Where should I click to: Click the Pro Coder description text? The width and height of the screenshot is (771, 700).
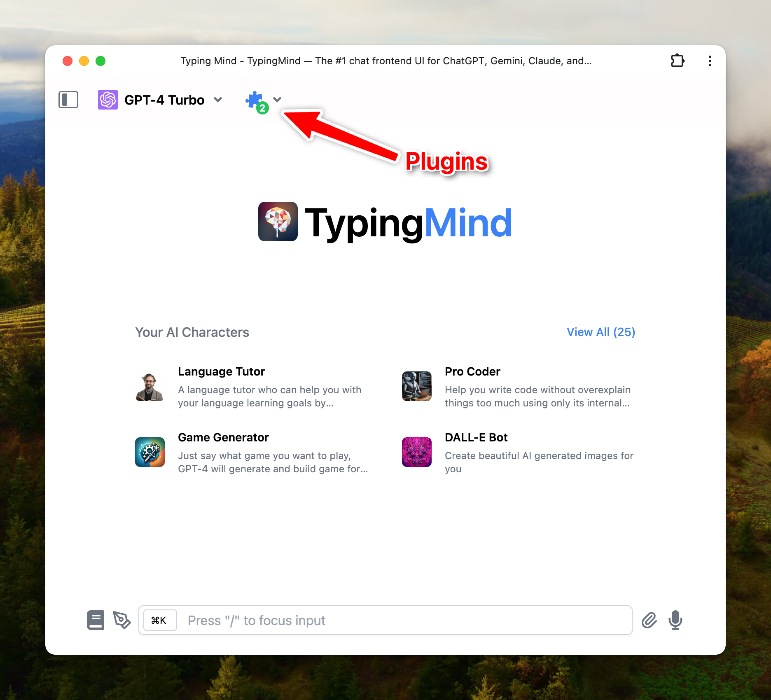point(537,396)
